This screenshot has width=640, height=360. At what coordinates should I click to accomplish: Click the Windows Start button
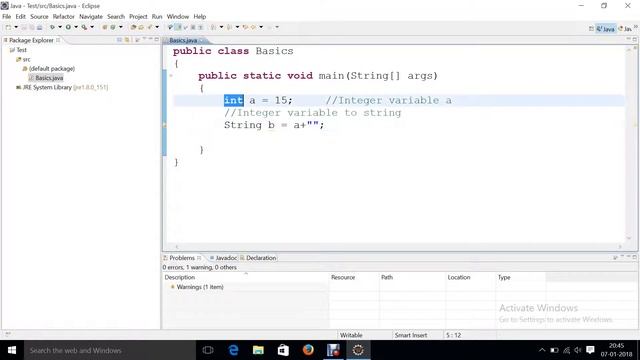[x=12, y=350]
